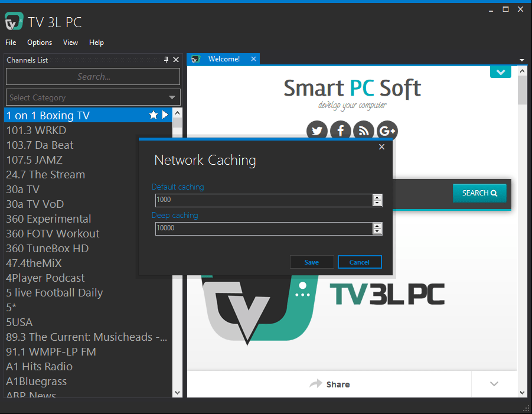Select channel 103.7 Da Beat
This screenshot has height=414, width=532.
88,145
